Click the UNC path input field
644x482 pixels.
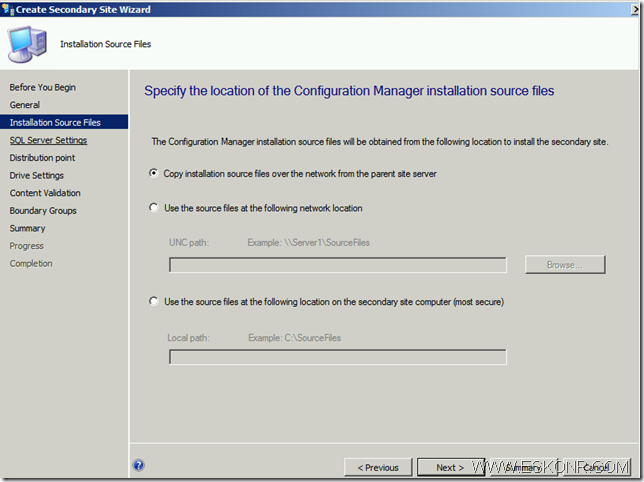338,265
